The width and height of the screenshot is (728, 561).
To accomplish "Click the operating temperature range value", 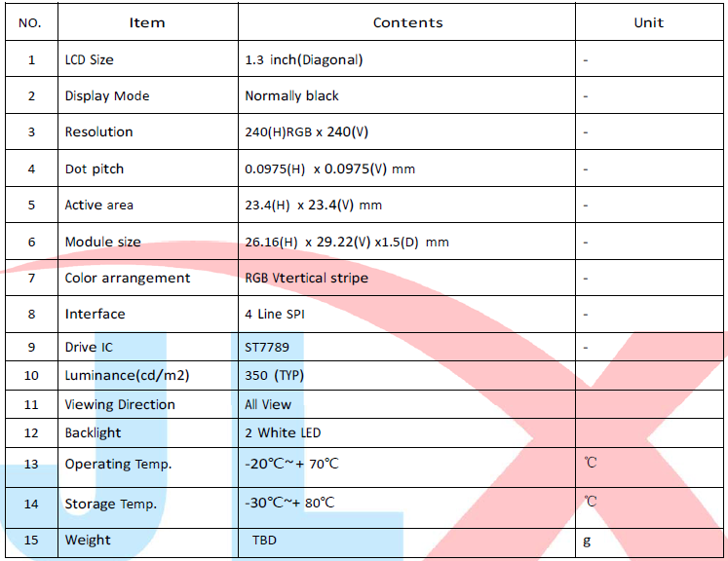I will [291, 464].
